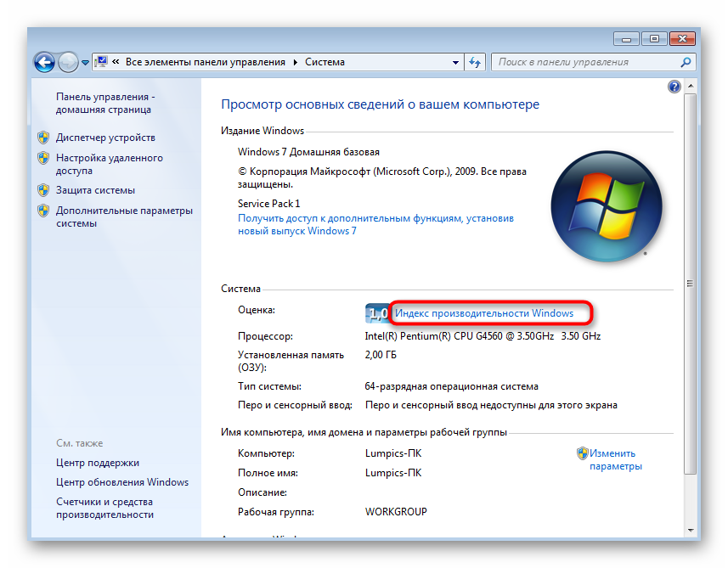Open Центр обновления Windows link
The height and width of the screenshot is (568, 728).
pyautogui.click(x=122, y=482)
